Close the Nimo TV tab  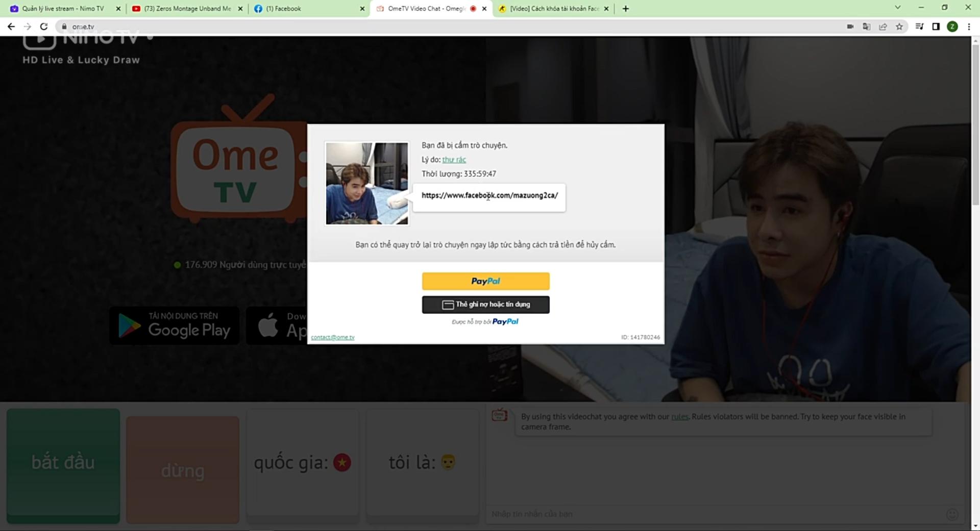[118, 9]
